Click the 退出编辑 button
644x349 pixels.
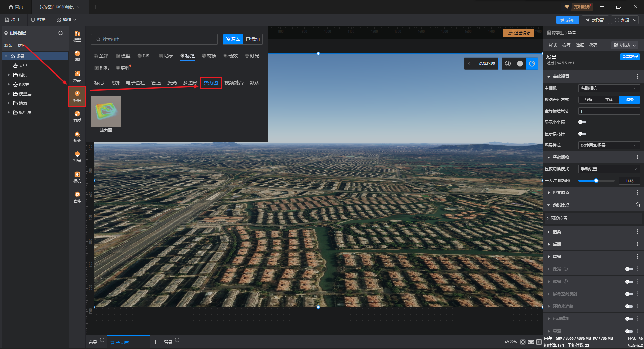pyautogui.click(x=519, y=33)
